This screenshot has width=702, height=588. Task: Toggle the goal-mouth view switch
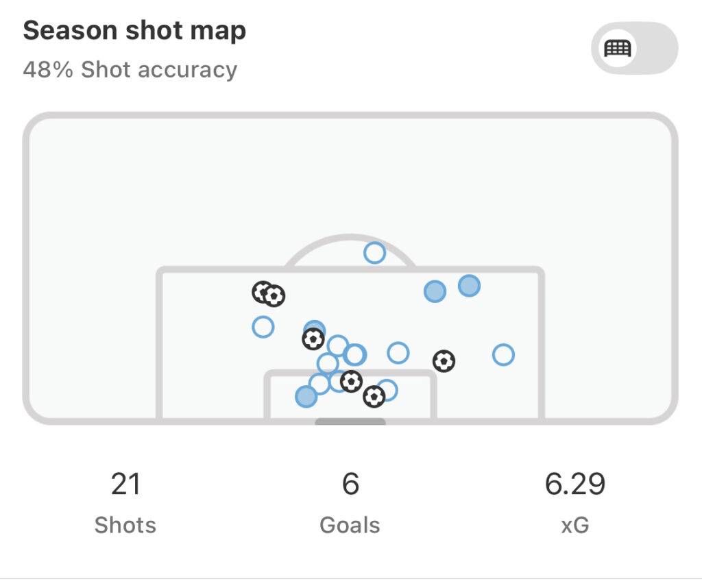634,48
